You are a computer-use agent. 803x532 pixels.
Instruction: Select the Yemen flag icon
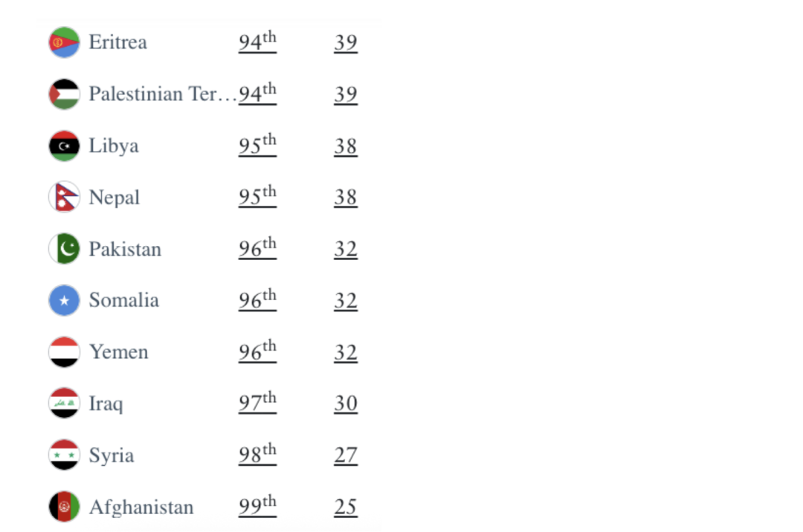coord(64,352)
